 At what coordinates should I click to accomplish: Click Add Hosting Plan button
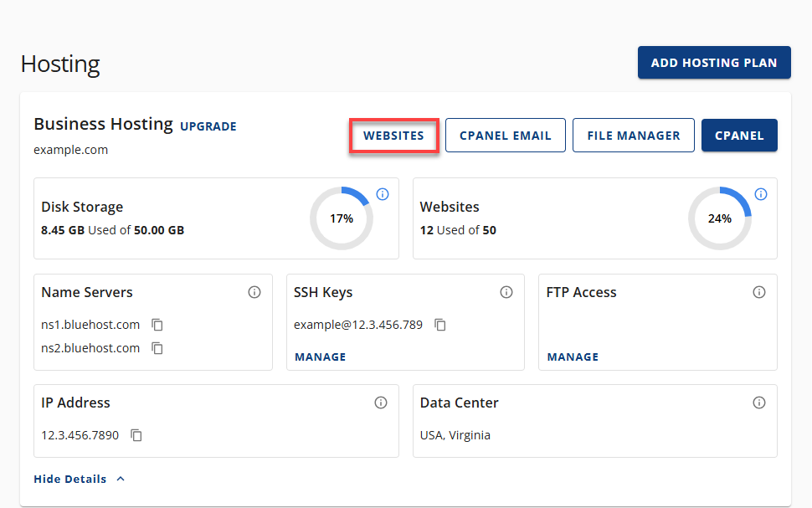coord(714,63)
